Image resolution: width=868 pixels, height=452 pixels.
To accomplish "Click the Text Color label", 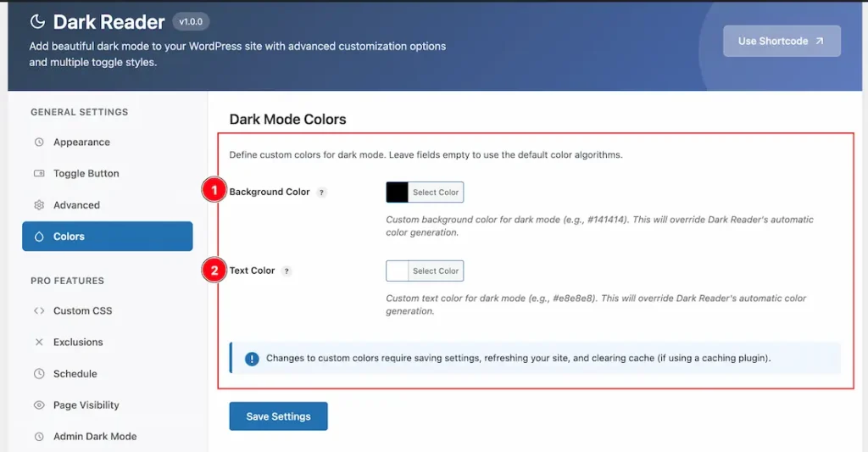I will 252,271.
